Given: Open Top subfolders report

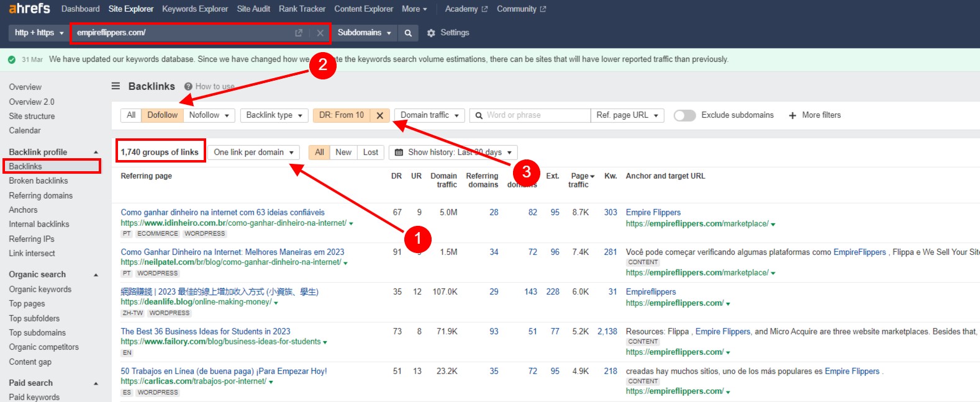Looking at the screenshot, I should click(34, 319).
